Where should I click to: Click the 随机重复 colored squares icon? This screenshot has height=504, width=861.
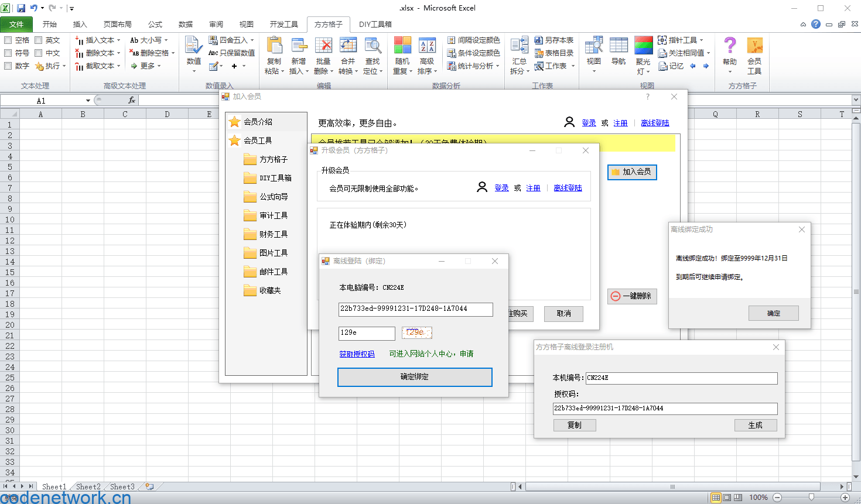click(x=402, y=45)
